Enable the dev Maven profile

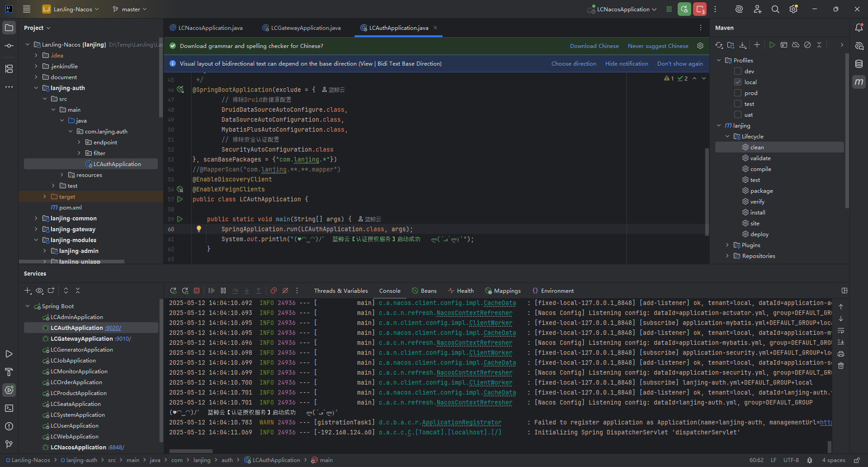738,71
